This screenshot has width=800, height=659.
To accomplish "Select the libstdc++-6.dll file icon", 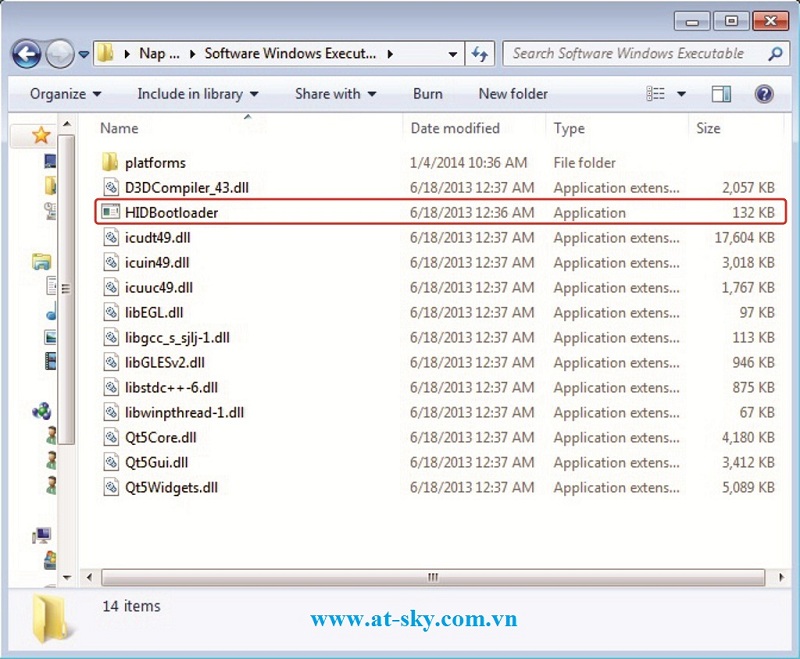I will (111, 387).
